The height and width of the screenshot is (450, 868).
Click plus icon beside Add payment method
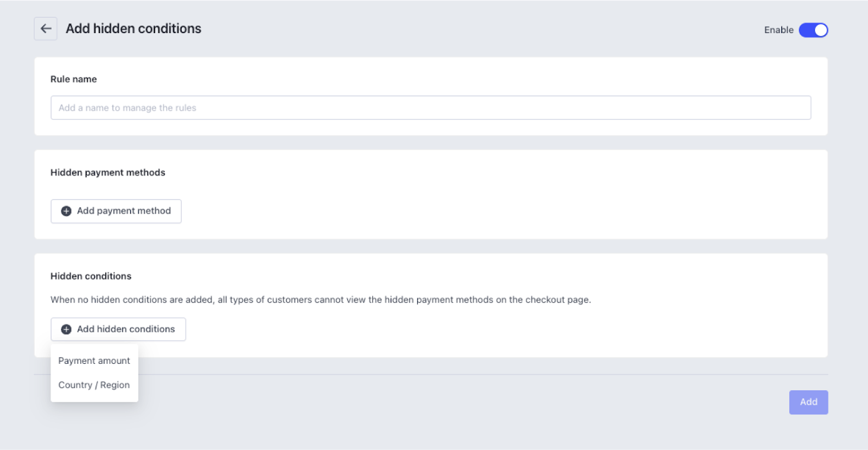pyautogui.click(x=66, y=211)
